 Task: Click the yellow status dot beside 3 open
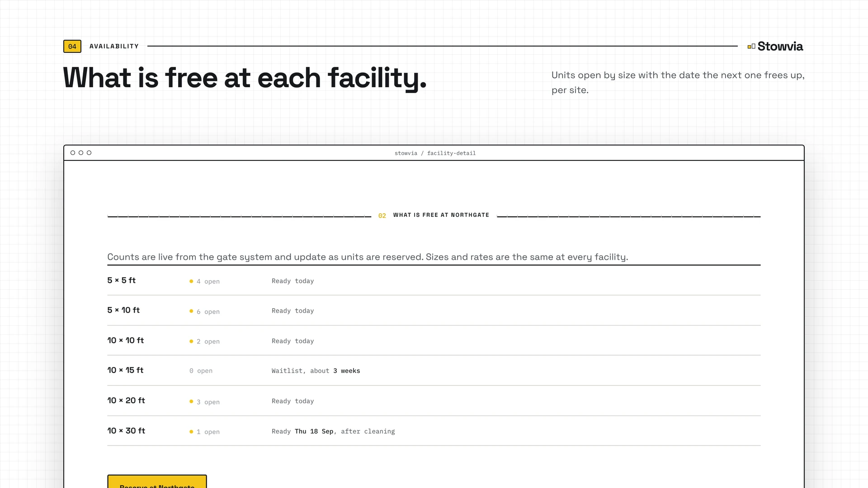point(191,401)
